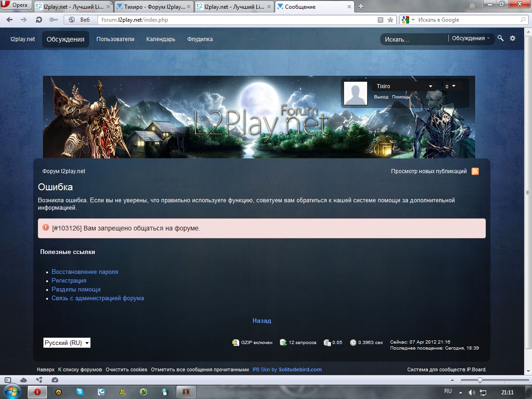This screenshot has width=532, height=399.
Task: Toggle the Opera panels button in status bar
Action: 8,380
